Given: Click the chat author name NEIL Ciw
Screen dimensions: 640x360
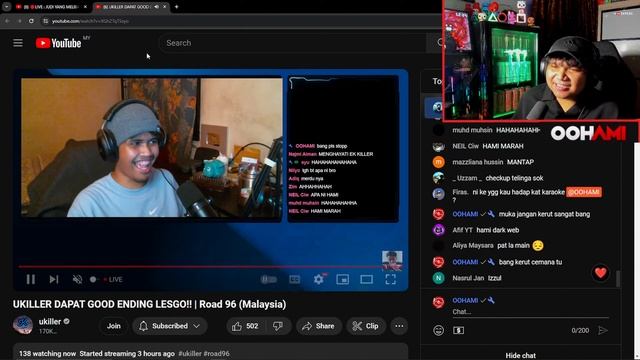Looking at the screenshot, I should tap(465, 146).
